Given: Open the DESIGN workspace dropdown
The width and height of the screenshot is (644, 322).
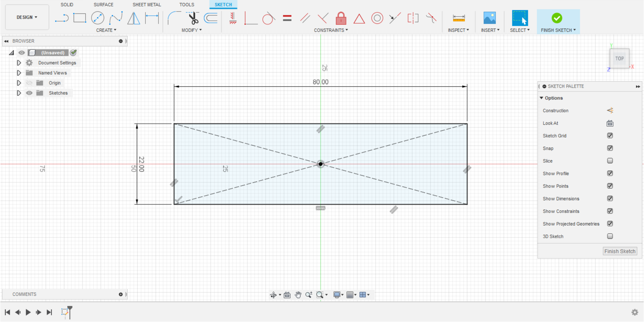Looking at the screenshot, I should point(27,17).
